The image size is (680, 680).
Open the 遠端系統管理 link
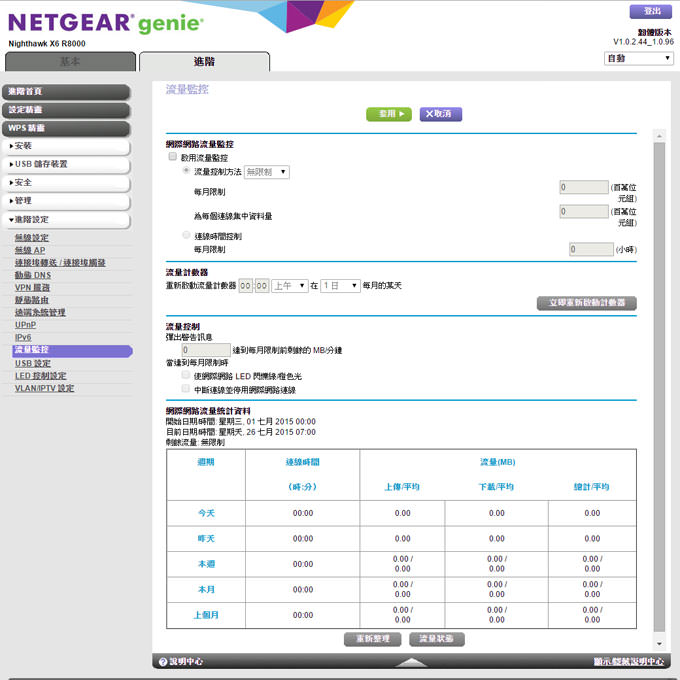[40, 312]
